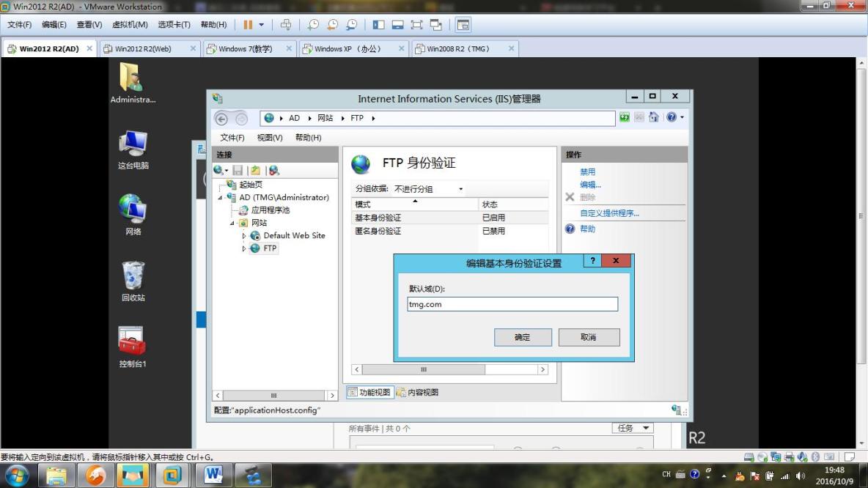Toggle the VMware library sidebar icon
Screen dimensions: 868x488
tap(378, 25)
